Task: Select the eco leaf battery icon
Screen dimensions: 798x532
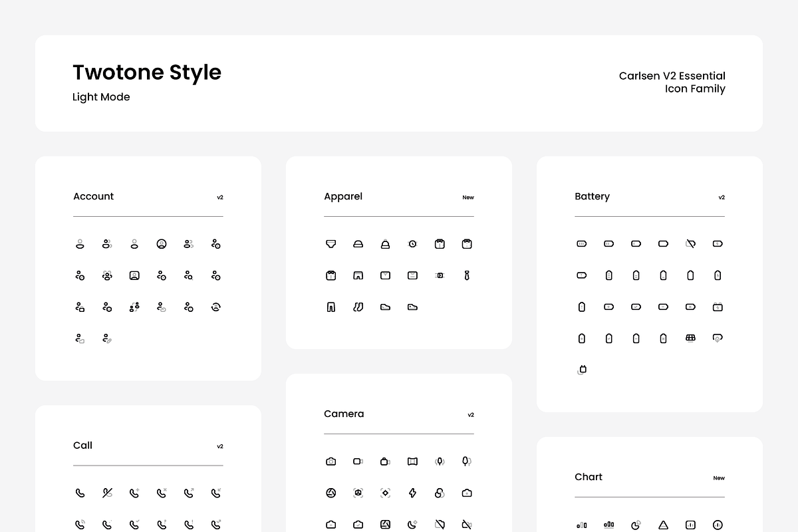Action: coord(718,338)
